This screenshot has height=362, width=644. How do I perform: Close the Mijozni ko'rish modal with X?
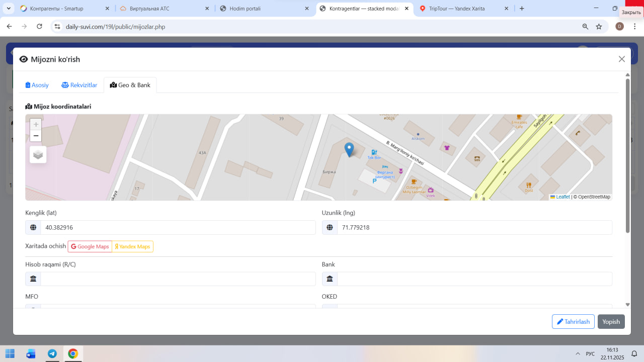click(621, 59)
